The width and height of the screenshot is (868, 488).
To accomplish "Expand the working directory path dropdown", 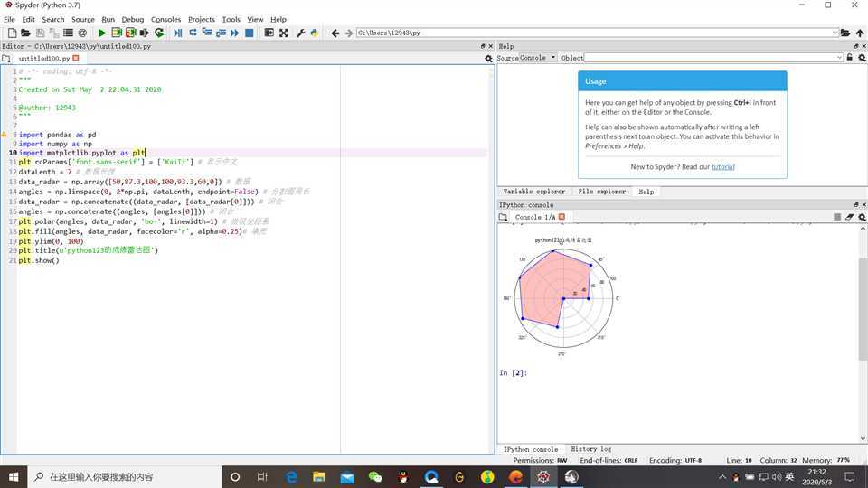I will (835, 33).
